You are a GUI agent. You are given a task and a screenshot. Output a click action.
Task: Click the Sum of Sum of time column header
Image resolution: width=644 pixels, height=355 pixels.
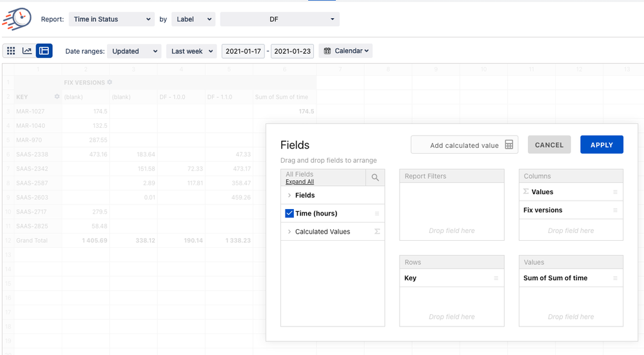point(285,97)
